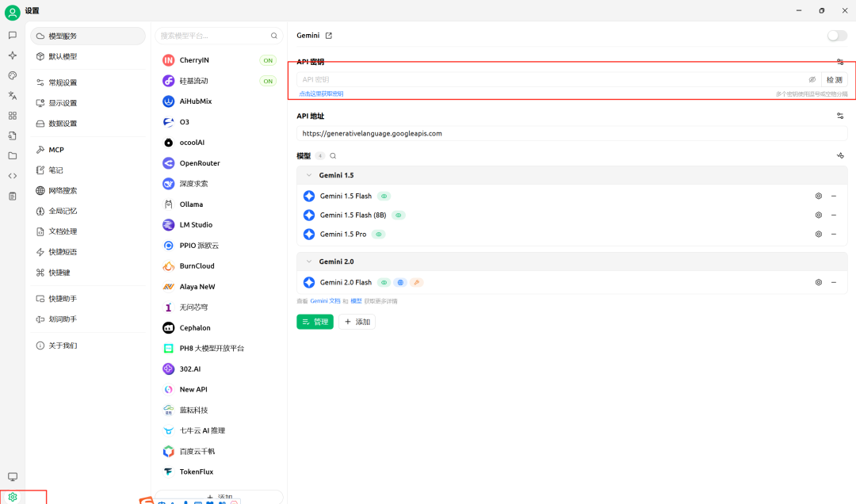The image size is (856, 504).
Task: Open the MCP settings section
Action: (x=88, y=150)
